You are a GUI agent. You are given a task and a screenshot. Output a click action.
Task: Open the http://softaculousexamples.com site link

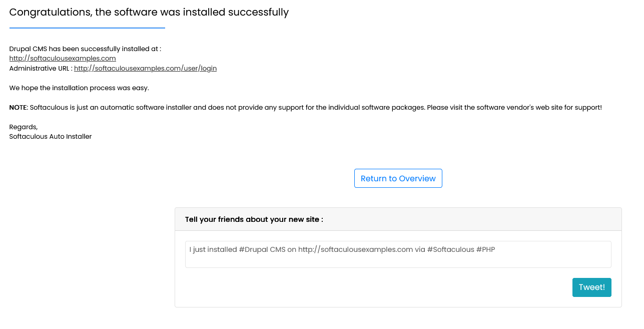coord(62,58)
